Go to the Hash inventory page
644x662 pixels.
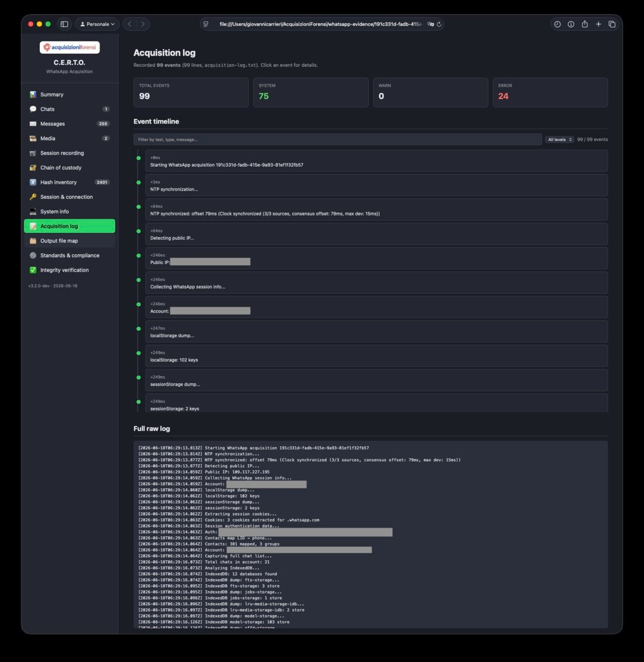[x=70, y=183]
